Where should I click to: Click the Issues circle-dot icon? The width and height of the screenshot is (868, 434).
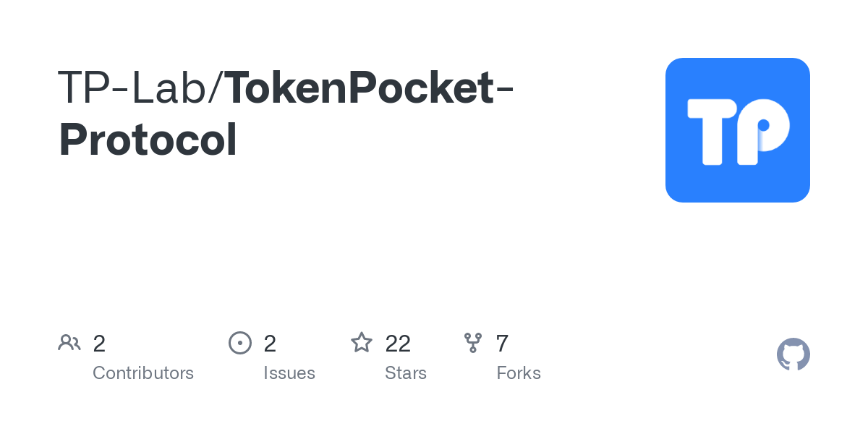click(239, 343)
